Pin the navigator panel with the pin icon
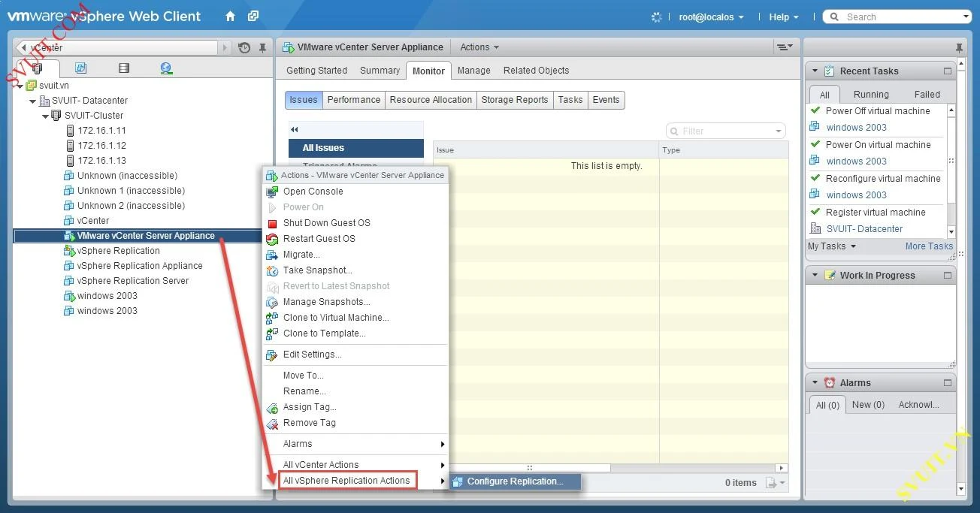 click(x=262, y=47)
